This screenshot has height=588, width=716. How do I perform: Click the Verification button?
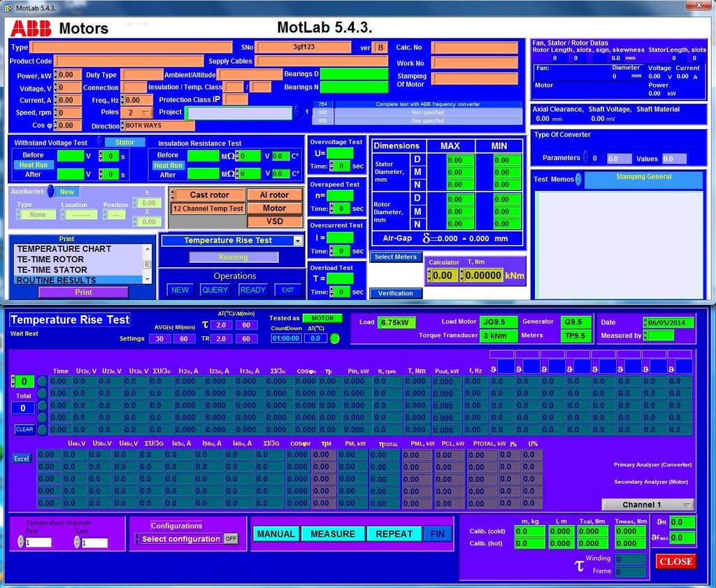pyautogui.click(x=396, y=294)
